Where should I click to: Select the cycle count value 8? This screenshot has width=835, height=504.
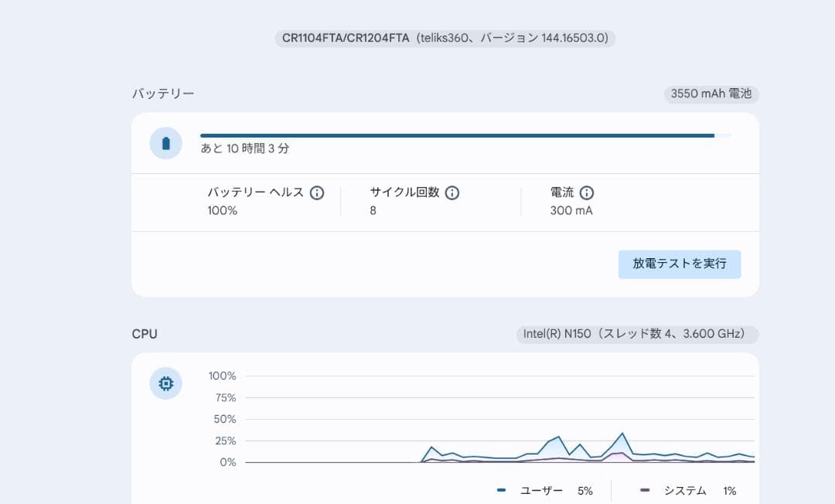pos(371,210)
